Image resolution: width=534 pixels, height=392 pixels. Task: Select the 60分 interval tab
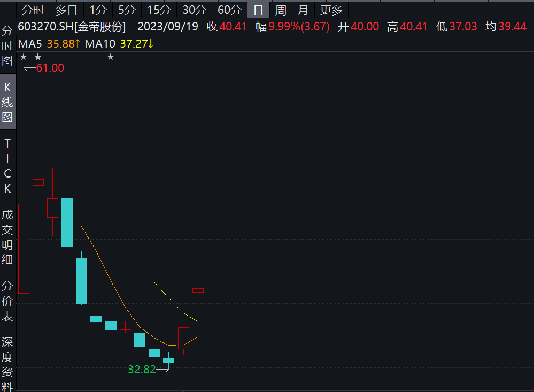229,10
